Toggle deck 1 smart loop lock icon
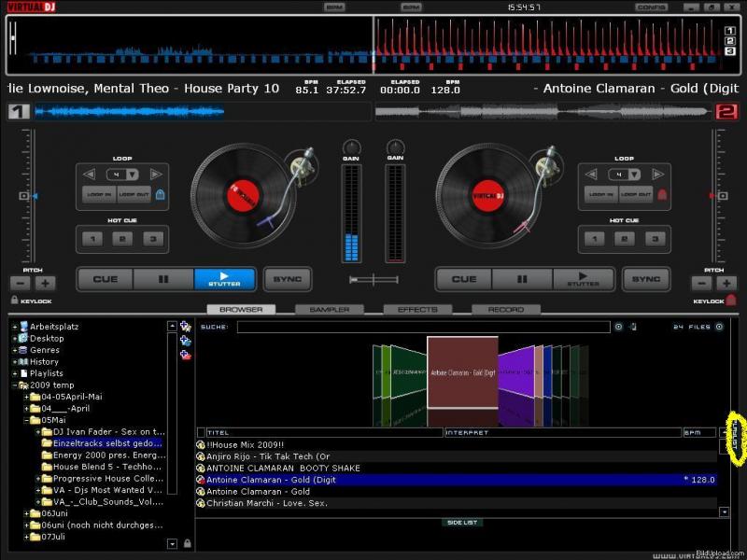Image resolution: width=747 pixels, height=560 pixels. click(160, 194)
